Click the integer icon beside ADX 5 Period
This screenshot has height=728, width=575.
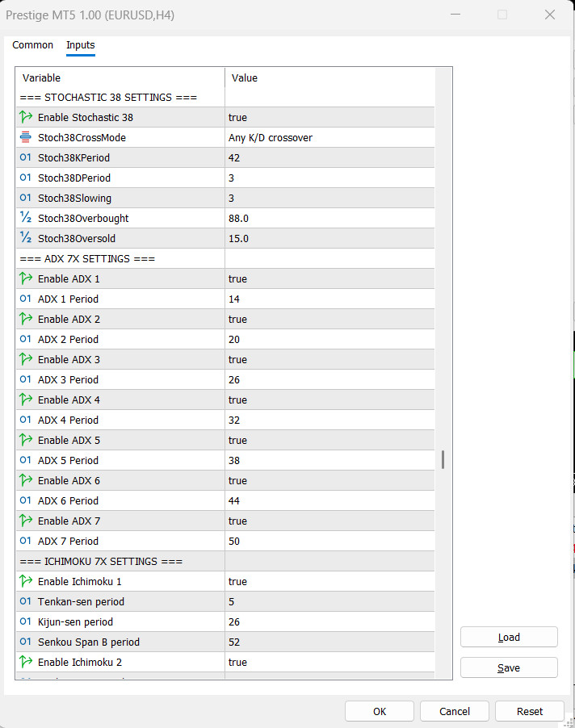coord(26,460)
